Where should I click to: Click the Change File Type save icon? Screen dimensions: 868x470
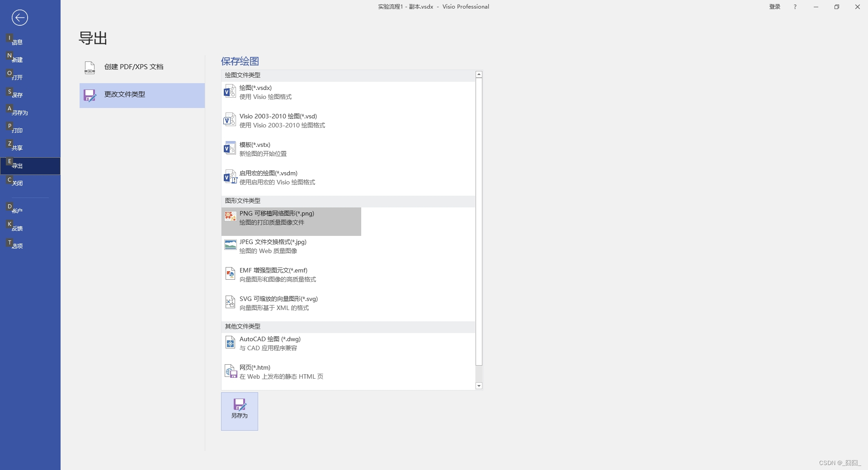(90, 95)
